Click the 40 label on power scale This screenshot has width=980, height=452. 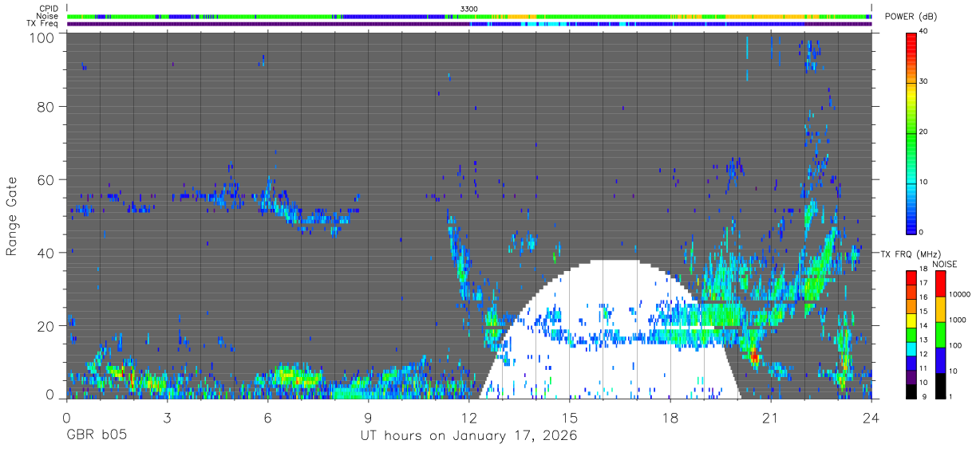(924, 32)
